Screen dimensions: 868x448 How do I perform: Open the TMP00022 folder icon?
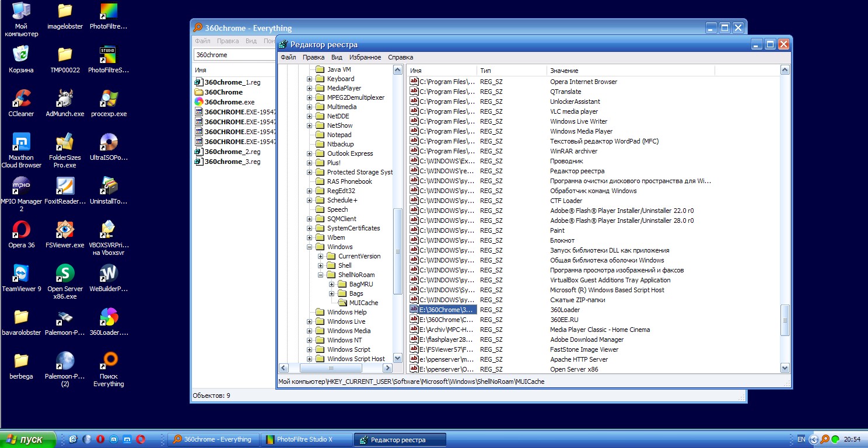click(x=65, y=59)
